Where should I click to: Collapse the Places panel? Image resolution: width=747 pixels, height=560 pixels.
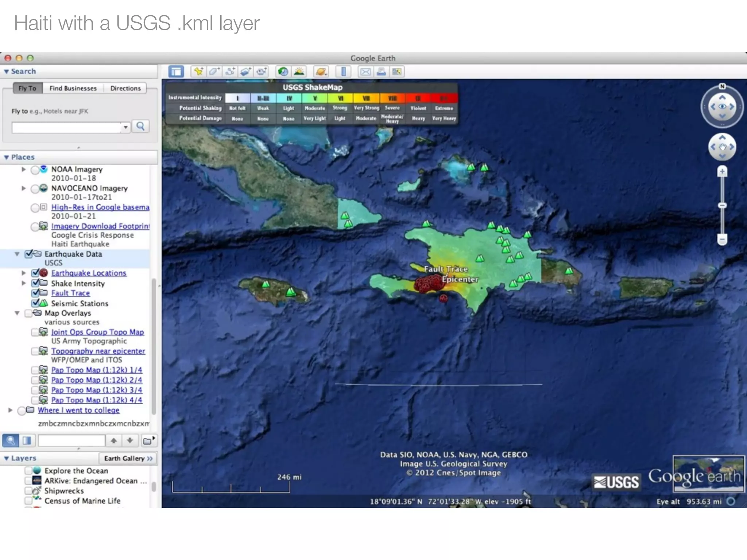coord(6,157)
